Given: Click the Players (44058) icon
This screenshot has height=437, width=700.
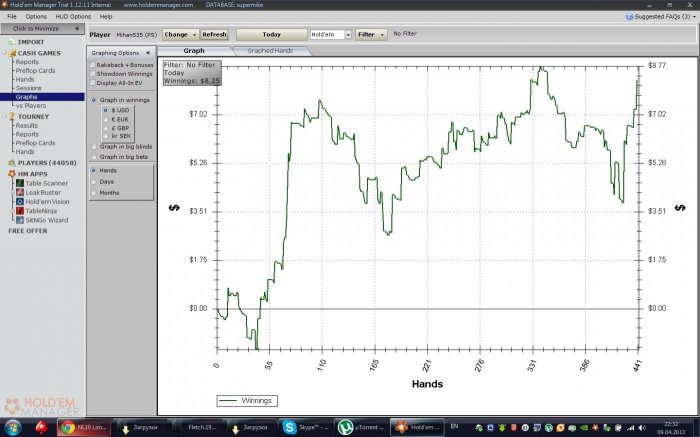Looking at the screenshot, I should coord(10,162).
